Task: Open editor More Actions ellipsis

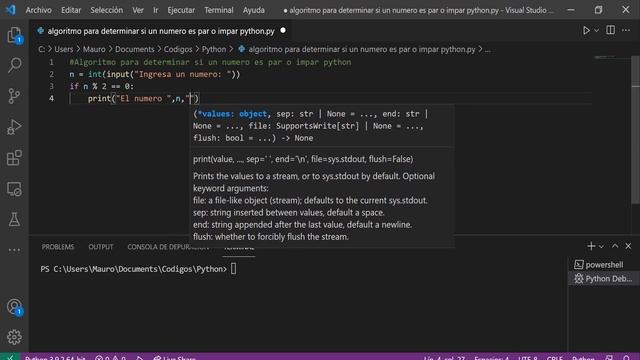Action: click(x=626, y=30)
